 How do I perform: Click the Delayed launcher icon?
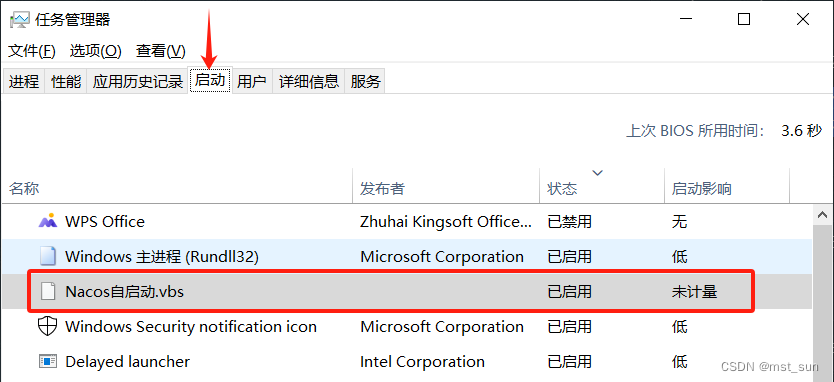point(48,362)
